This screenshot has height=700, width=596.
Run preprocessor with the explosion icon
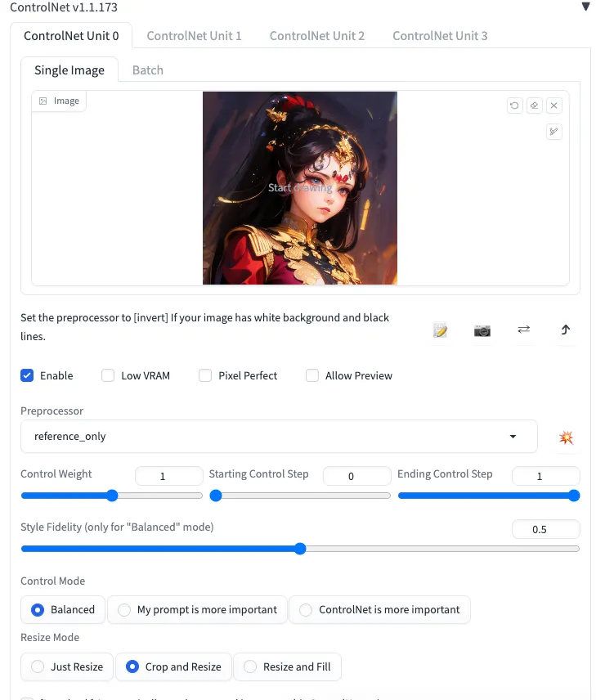click(566, 437)
